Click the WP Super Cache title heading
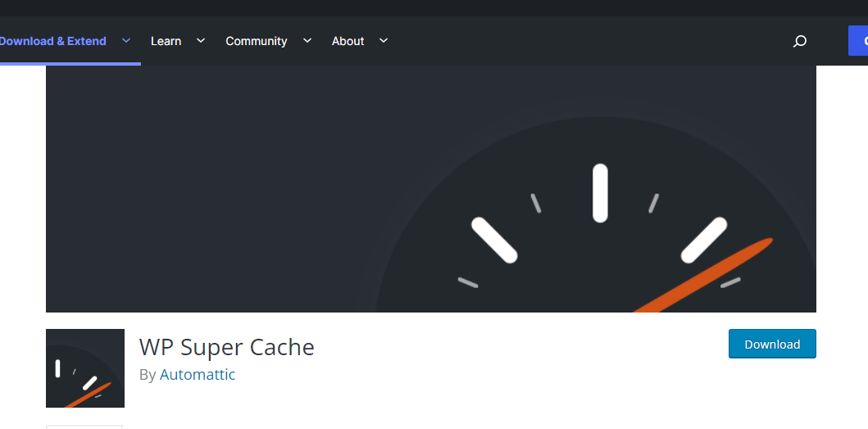The image size is (868, 429). click(x=227, y=347)
